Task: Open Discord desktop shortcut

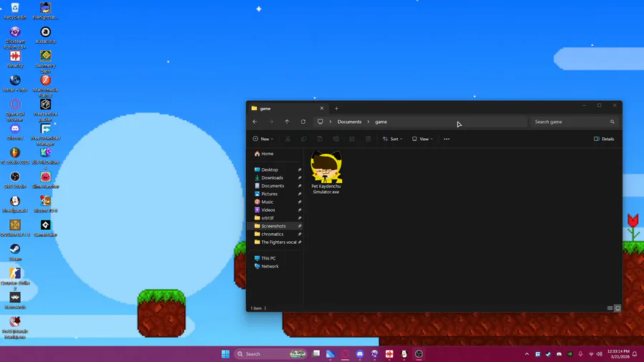Action: 15,132
